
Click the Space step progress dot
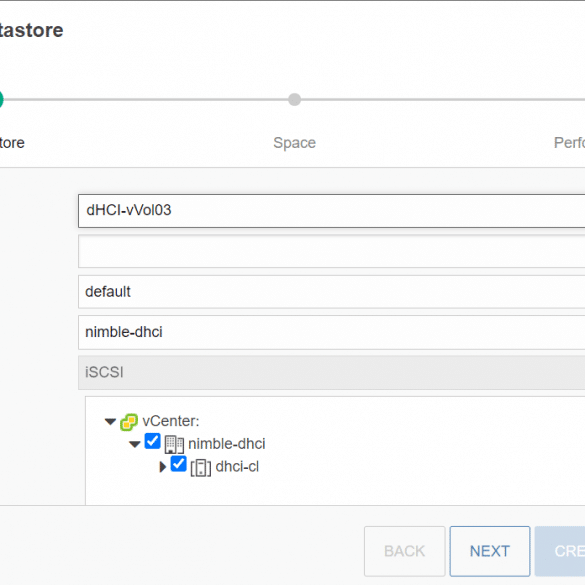pyautogui.click(x=294, y=100)
